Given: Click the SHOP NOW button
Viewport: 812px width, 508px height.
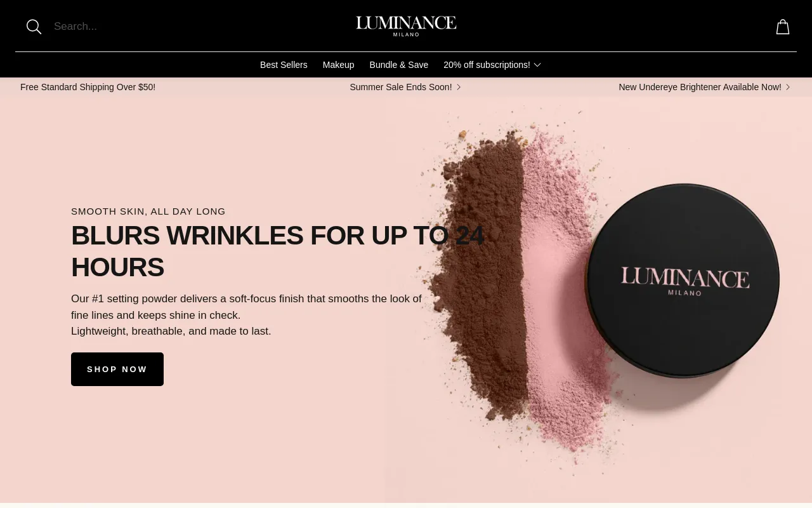Looking at the screenshot, I should (117, 369).
